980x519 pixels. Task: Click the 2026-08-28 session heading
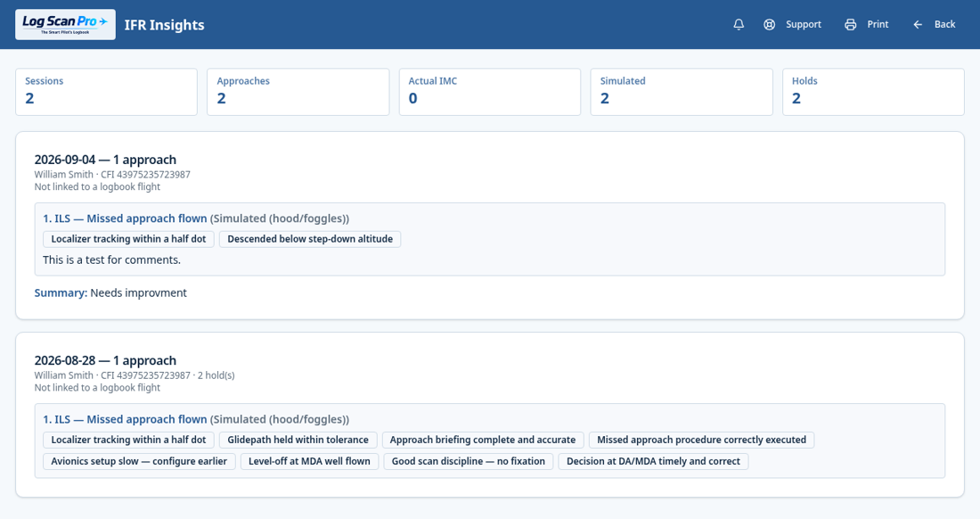tap(105, 360)
